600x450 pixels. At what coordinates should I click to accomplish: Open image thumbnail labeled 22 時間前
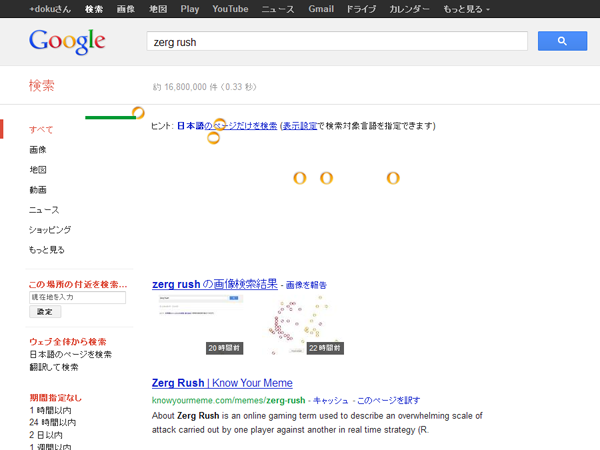(x=304, y=324)
